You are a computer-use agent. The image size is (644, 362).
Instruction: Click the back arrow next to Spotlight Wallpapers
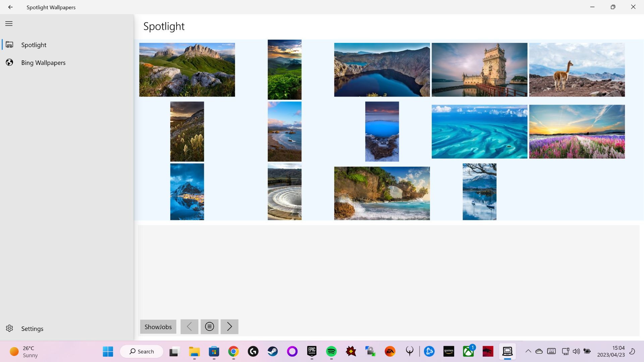pyautogui.click(x=10, y=7)
